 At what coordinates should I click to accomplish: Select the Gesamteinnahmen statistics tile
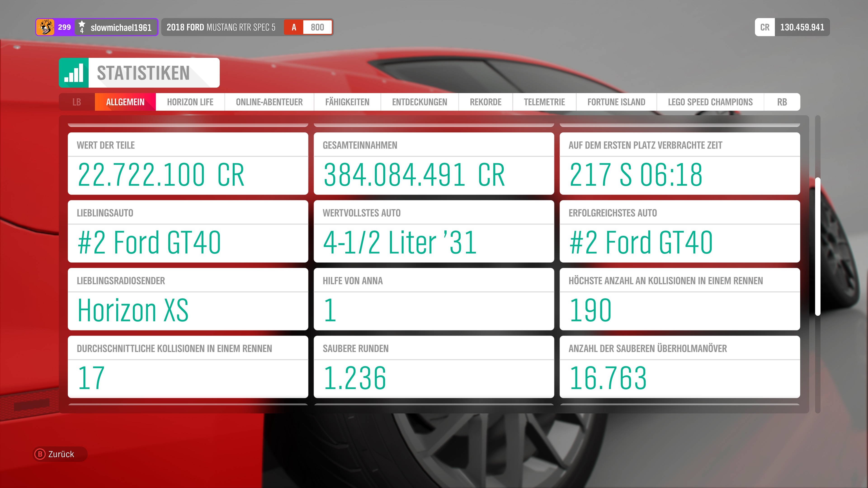click(x=434, y=164)
